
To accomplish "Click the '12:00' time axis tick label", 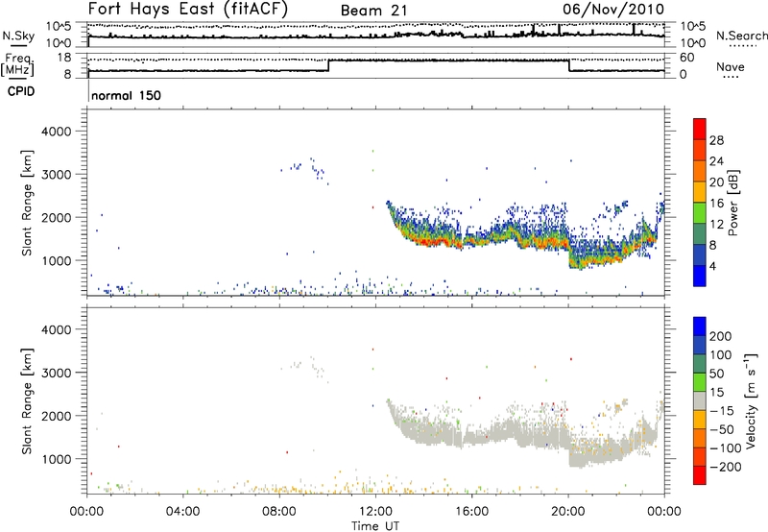I will click(x=375, y=512).
